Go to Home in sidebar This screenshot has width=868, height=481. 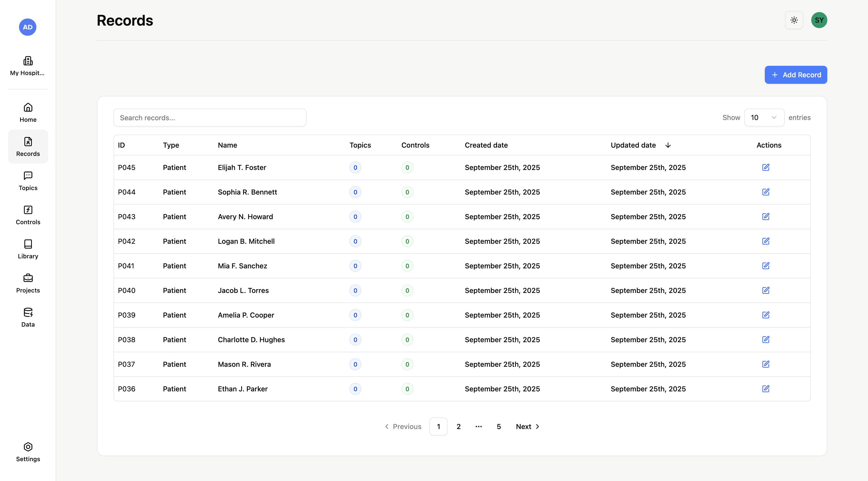point(28,112)
